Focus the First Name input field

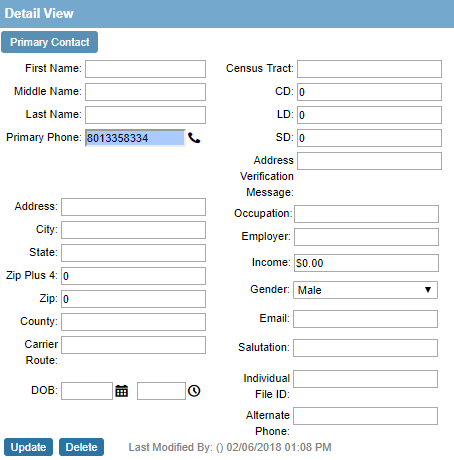pos(145,69)
